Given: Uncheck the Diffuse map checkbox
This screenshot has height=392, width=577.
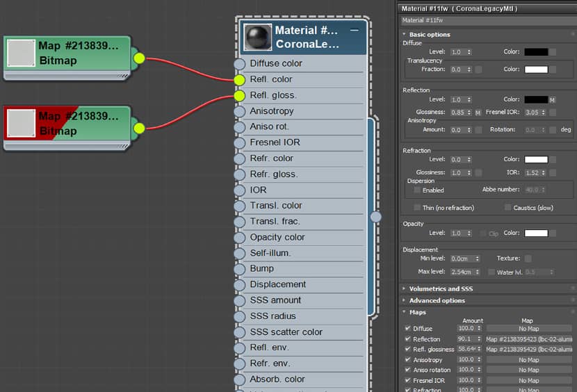Looking at the screenshot, I should click(x=407, y=328).
